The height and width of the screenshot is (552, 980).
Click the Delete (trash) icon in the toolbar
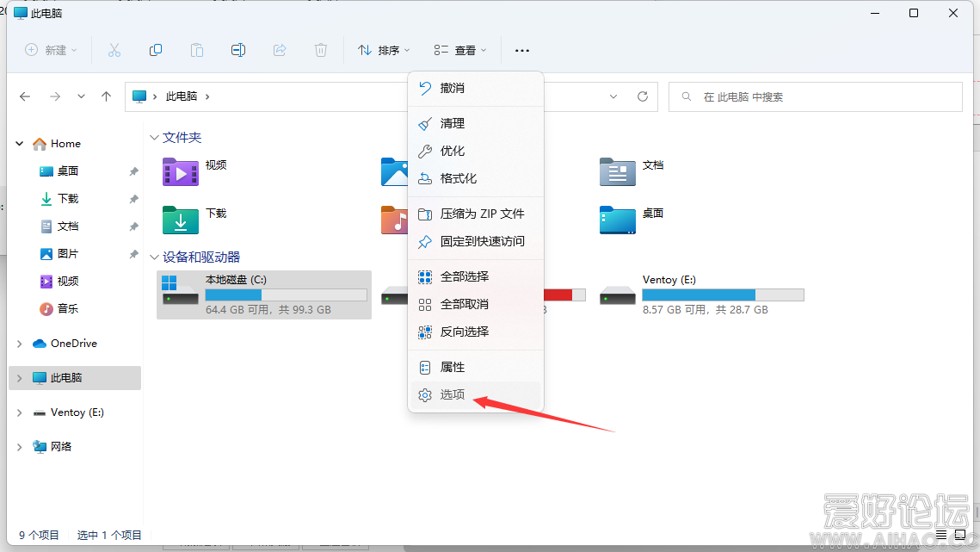321,50
